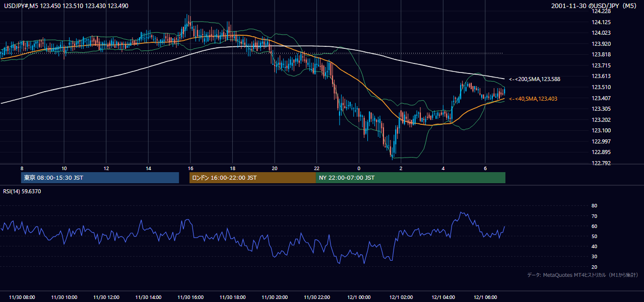Click the hour 20 tick under the price chart

[275, 168]
